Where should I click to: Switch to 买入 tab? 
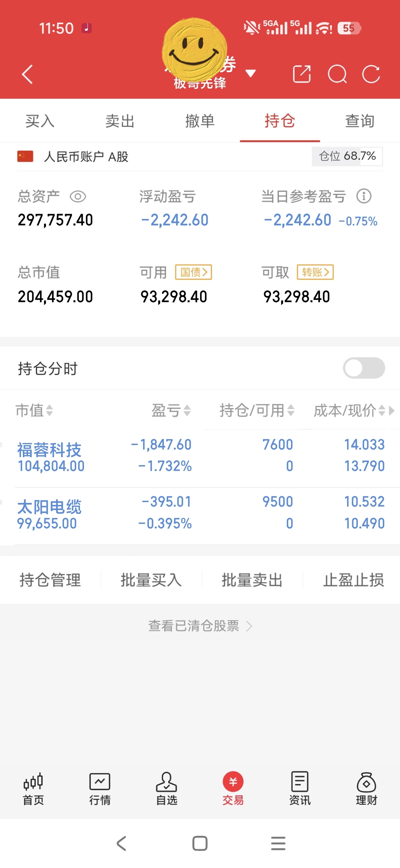point(40,121)
